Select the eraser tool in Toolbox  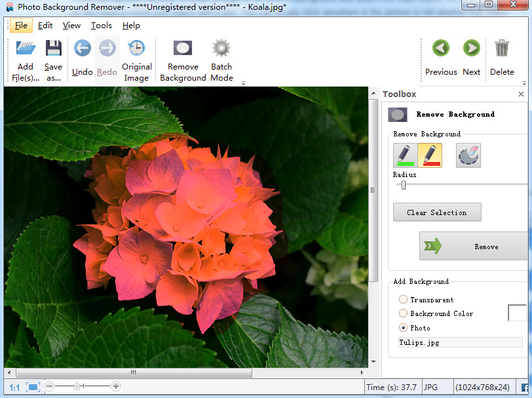468,155
